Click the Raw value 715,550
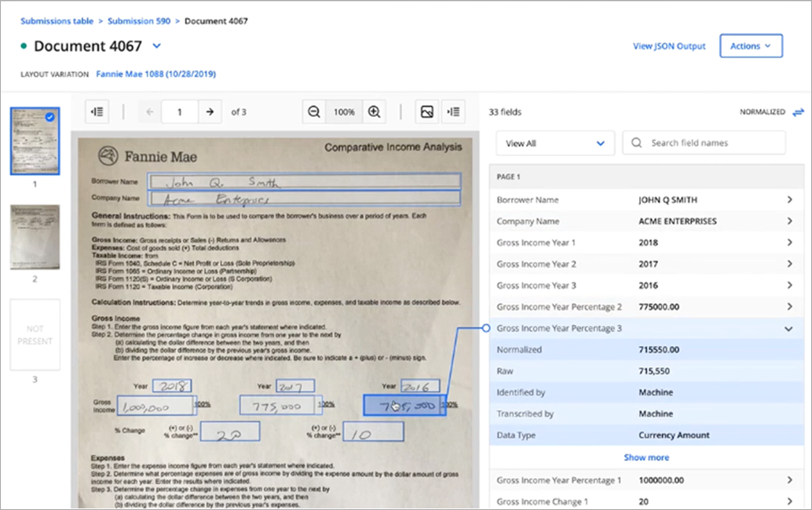Viewport: 812px width, 510px height. (654, 371)
